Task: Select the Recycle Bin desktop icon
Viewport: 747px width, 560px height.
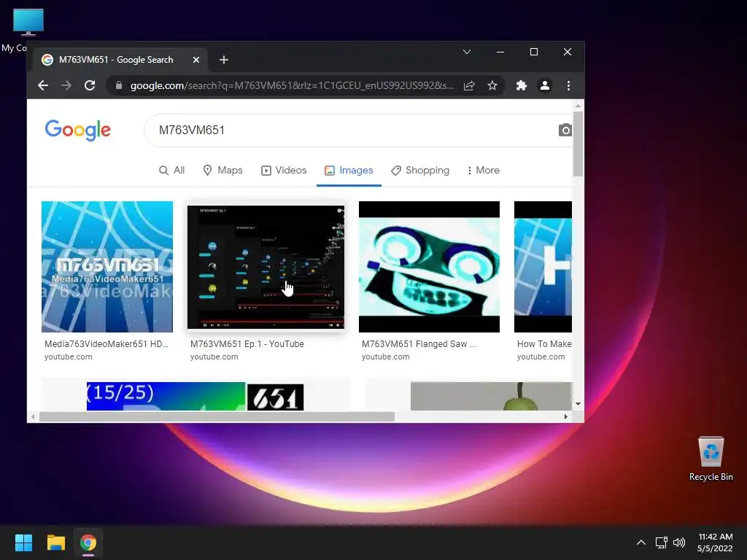Action: click(x=711, y=459)
